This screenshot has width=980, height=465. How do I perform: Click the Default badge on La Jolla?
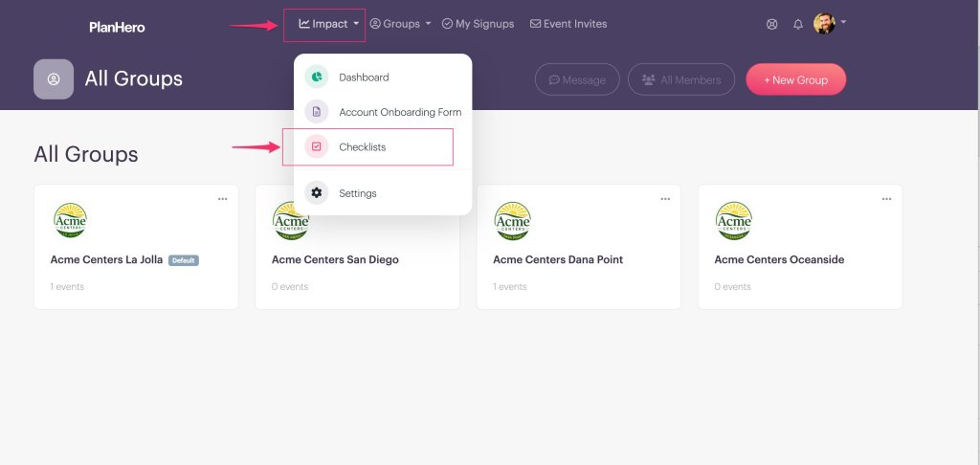tap(184, 260)
